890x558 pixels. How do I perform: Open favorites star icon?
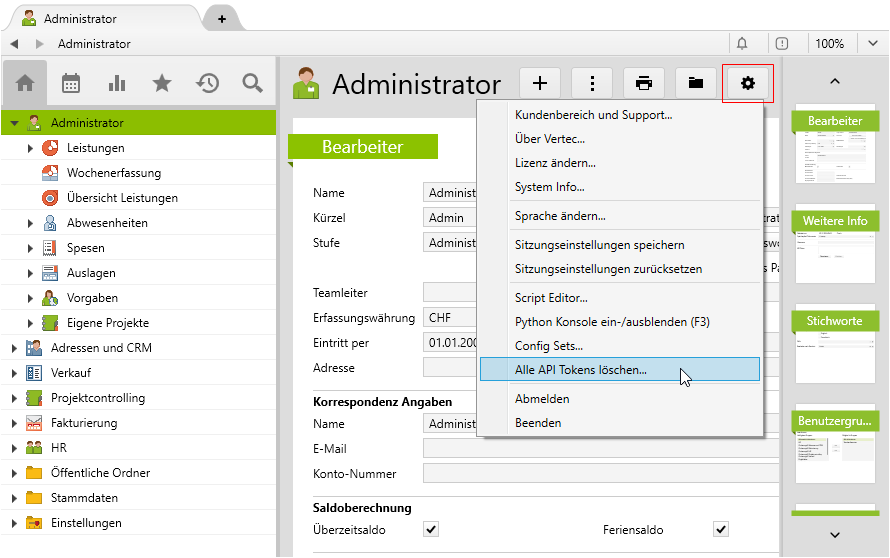162,84
